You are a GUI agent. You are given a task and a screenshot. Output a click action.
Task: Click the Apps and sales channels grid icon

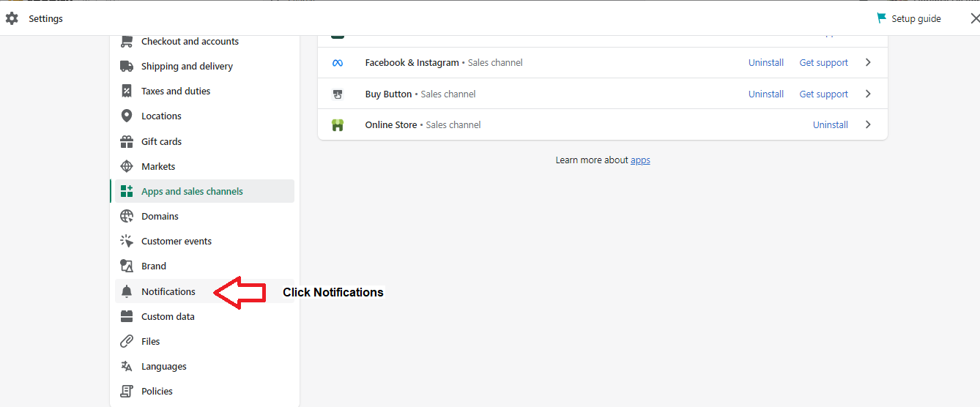[x=127, y=191]
